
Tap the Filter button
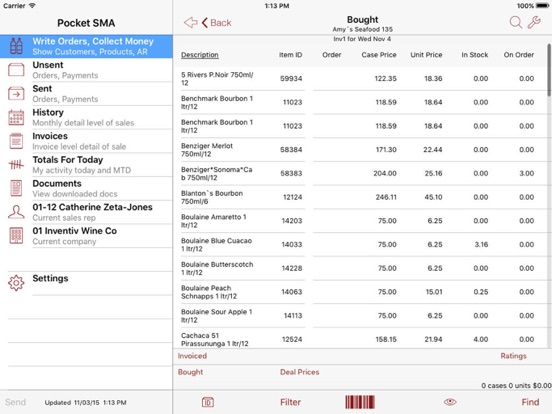coord(290,402)
